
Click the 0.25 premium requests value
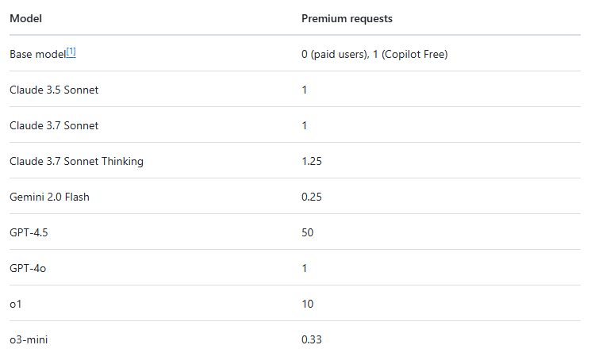pos(312,197)
